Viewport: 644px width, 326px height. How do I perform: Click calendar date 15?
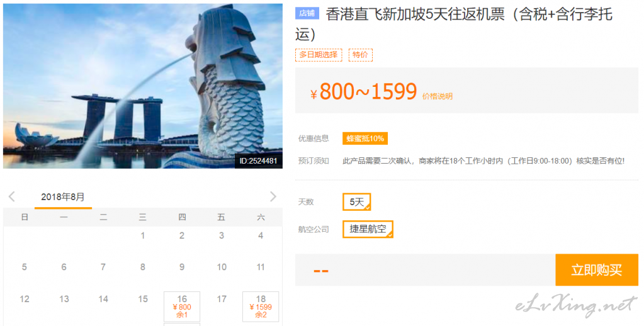pos(142,300)
